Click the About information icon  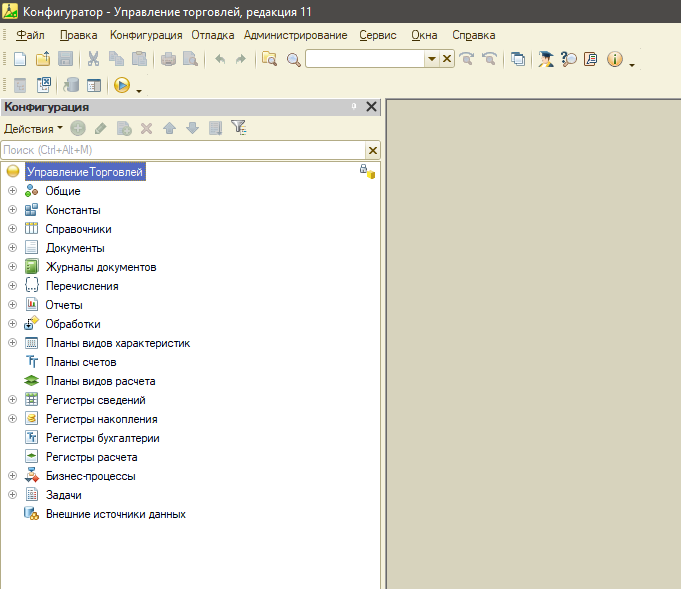(x=615, y=59)
